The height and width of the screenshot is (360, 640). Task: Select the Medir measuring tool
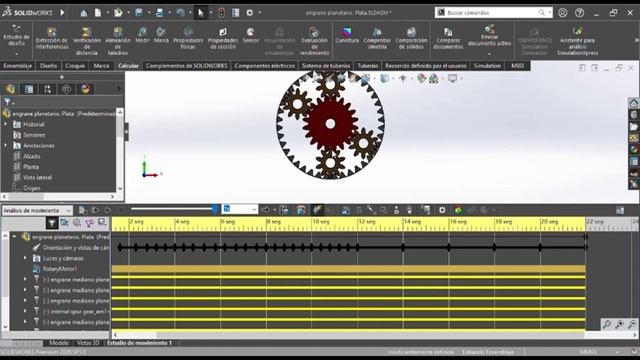[142, 35]
